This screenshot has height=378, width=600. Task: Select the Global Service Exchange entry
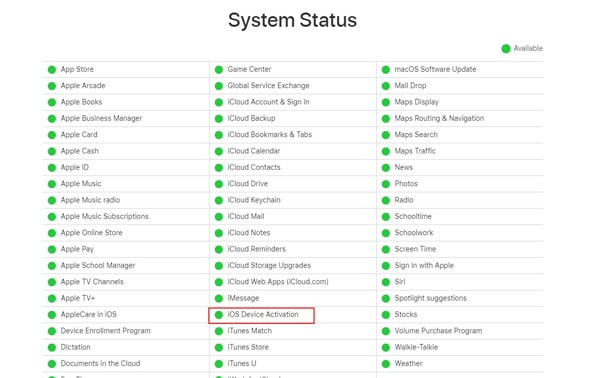[268, 86]
